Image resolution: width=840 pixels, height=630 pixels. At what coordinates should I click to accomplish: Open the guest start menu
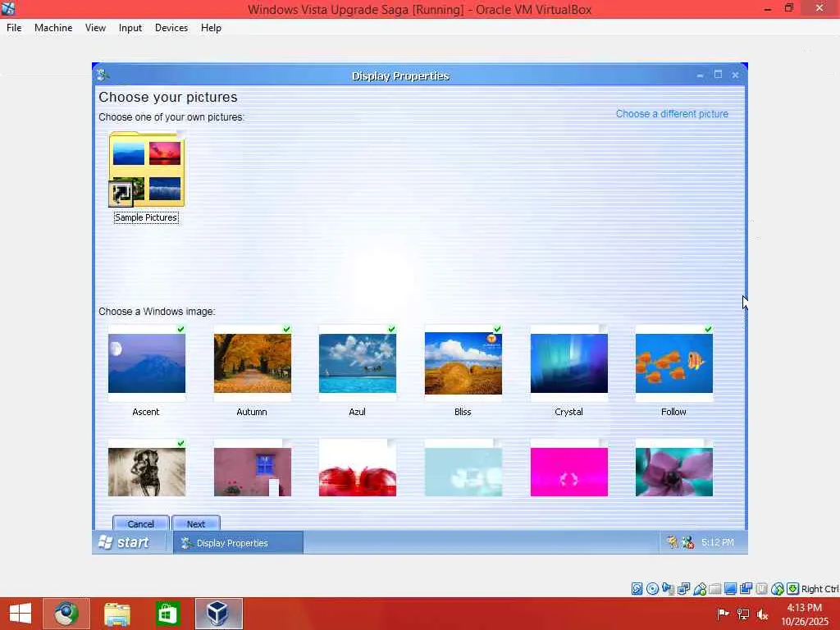(125, 543)
